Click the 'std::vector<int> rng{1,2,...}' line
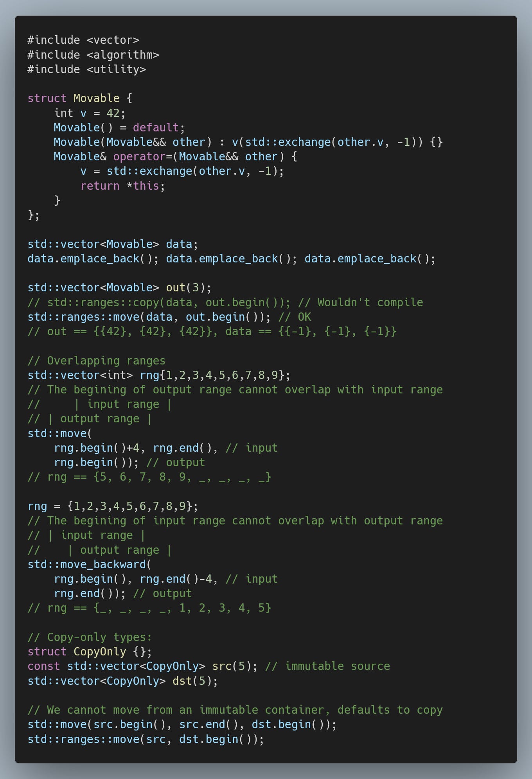Viewport: 532px width, 779px height. [159, 375]
